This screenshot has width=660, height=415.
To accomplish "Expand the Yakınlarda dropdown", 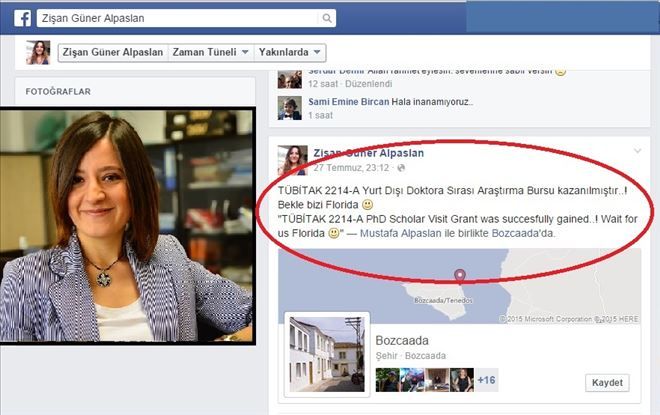I will pos(290,53).
